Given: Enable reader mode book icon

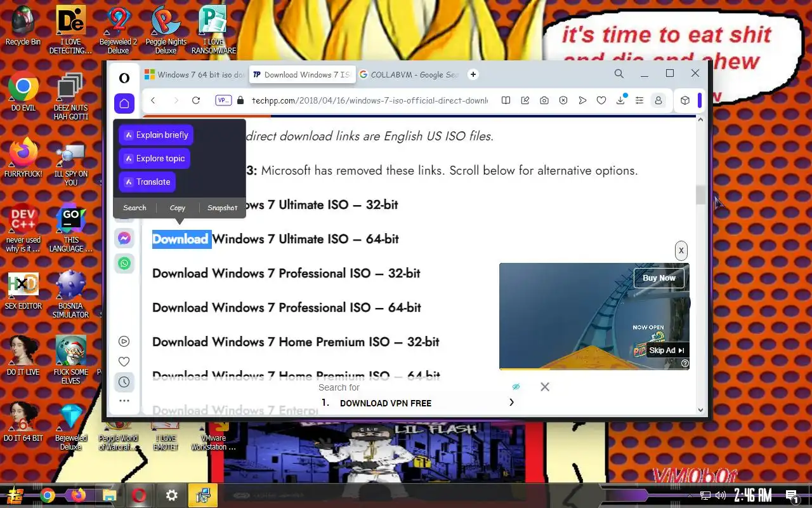Looking at the screenshot, I should (506, 100).
